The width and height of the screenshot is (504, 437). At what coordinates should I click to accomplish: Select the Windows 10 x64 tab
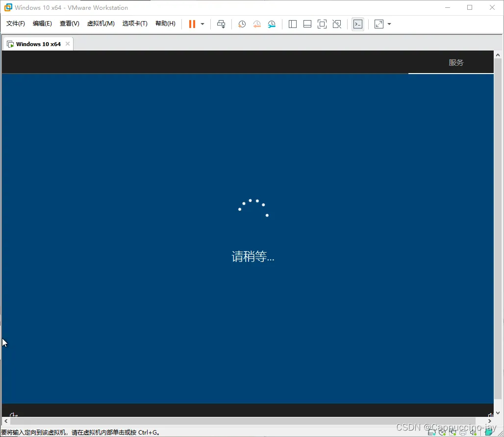38,44
